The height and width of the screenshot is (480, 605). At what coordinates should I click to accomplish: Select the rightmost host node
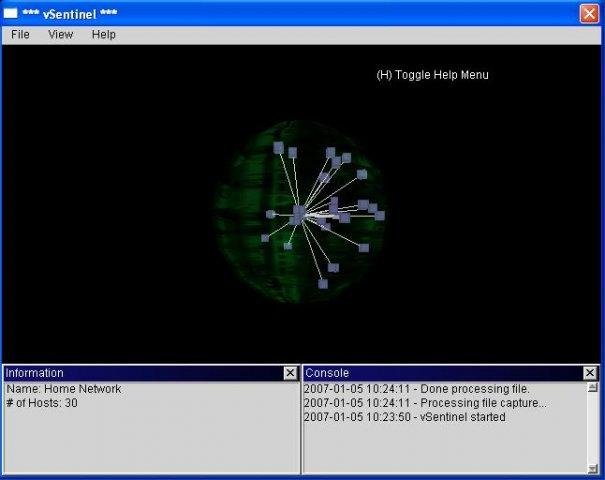point(380,216)
